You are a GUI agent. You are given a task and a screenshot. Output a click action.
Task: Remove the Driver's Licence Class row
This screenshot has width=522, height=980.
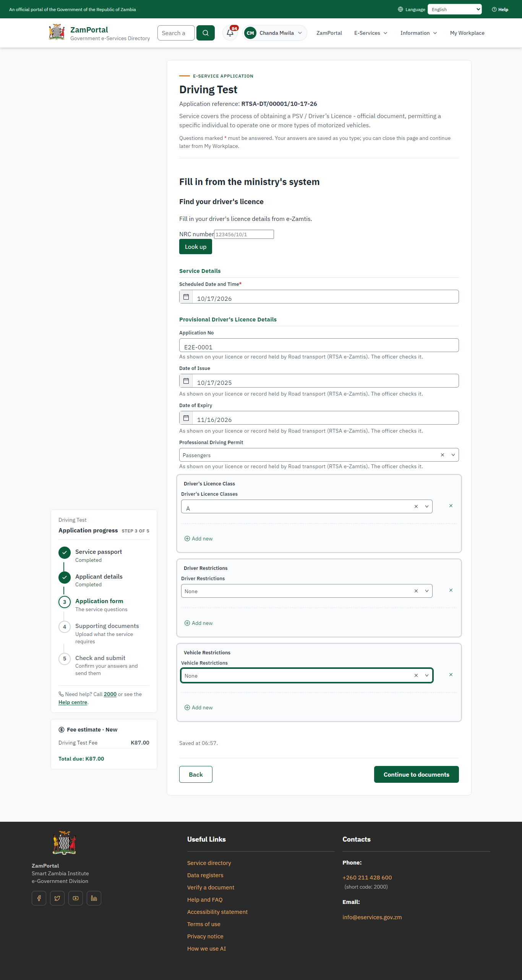pyautogui.click(x=451, y=506)
